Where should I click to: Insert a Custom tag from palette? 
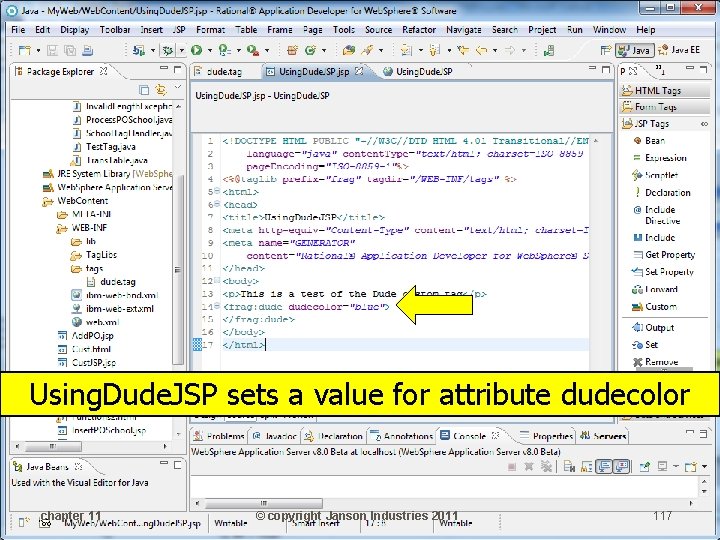click(654, 307)
